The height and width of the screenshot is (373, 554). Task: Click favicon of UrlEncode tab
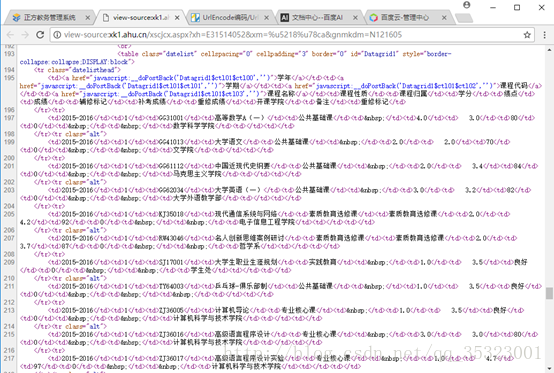195,18
